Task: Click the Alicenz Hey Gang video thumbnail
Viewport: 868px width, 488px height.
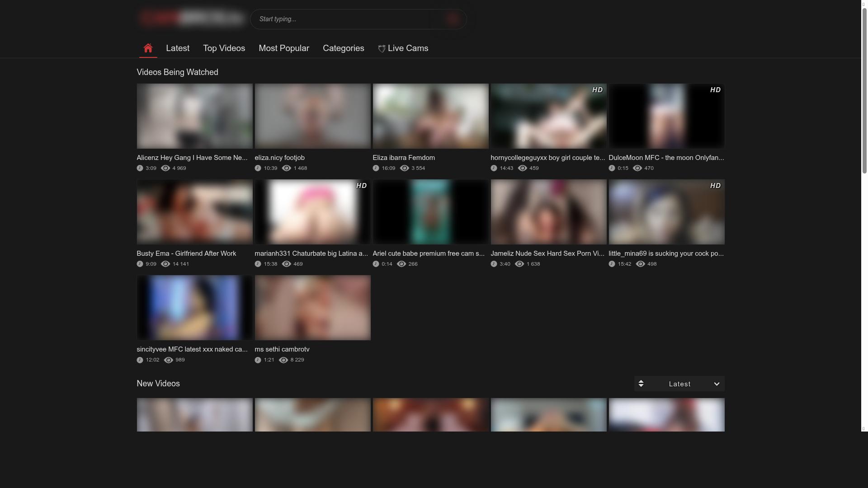Action: click(194, 116)
